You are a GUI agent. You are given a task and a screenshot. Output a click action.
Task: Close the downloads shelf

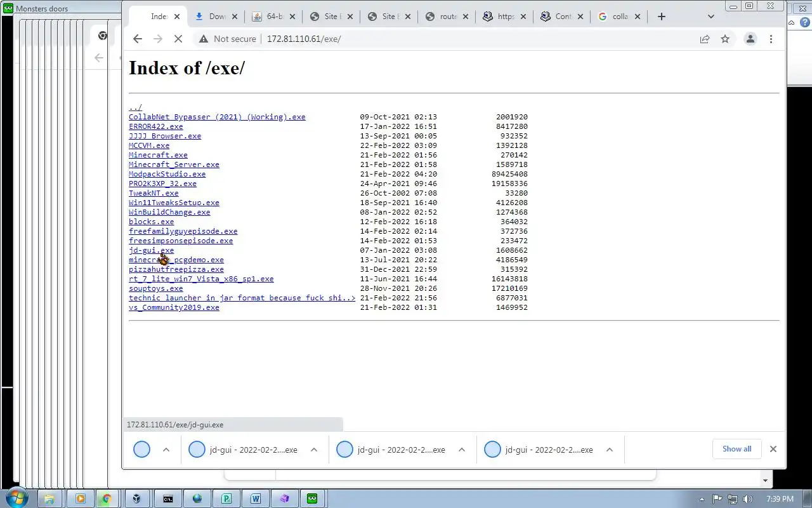click(x=773, y=449)
